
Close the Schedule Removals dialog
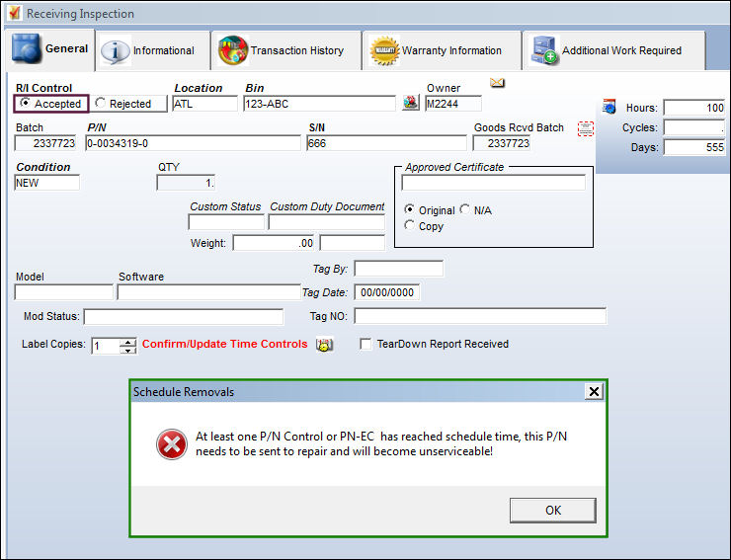594,391
